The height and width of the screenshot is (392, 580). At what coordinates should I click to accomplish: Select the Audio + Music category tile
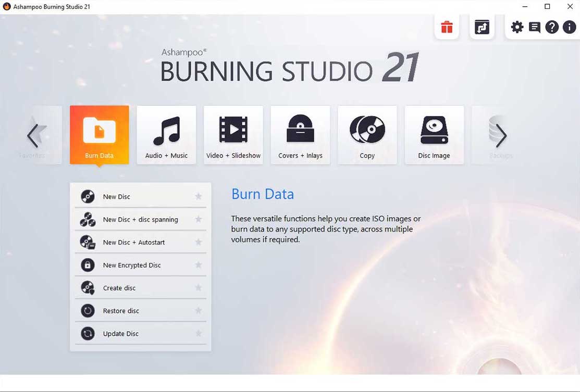(166, 135)
